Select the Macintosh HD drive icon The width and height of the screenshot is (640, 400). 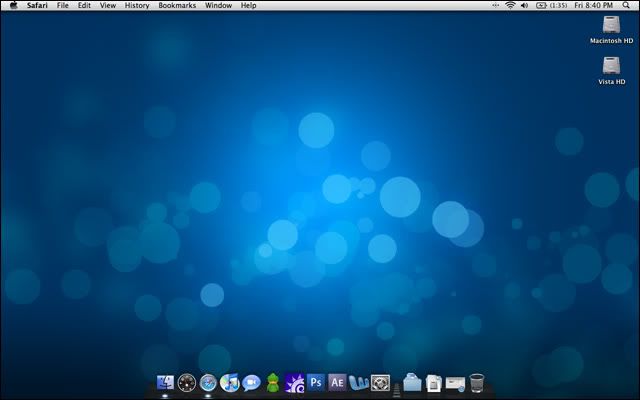coord(611,25)
